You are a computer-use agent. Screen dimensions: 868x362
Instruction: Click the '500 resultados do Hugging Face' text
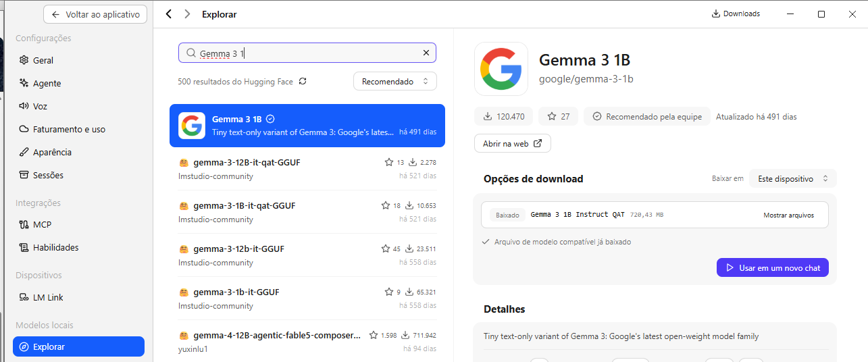235,81
